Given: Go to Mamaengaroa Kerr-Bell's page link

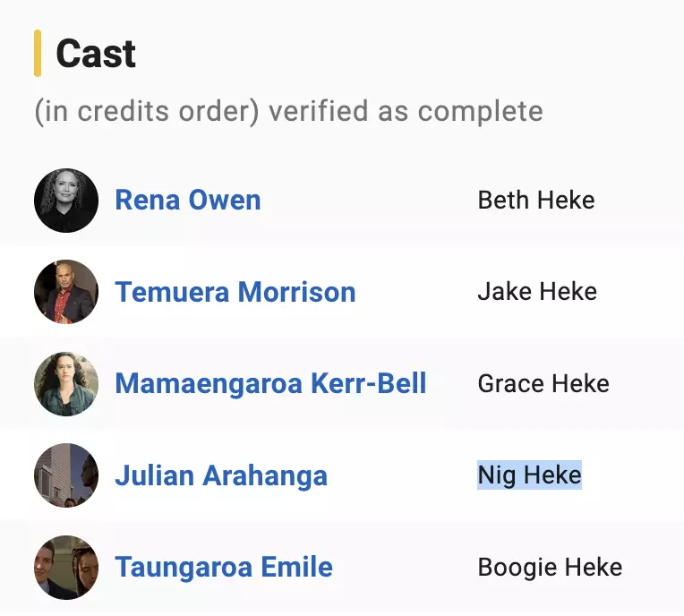Looking at the screenshot, I should (270, 384).
